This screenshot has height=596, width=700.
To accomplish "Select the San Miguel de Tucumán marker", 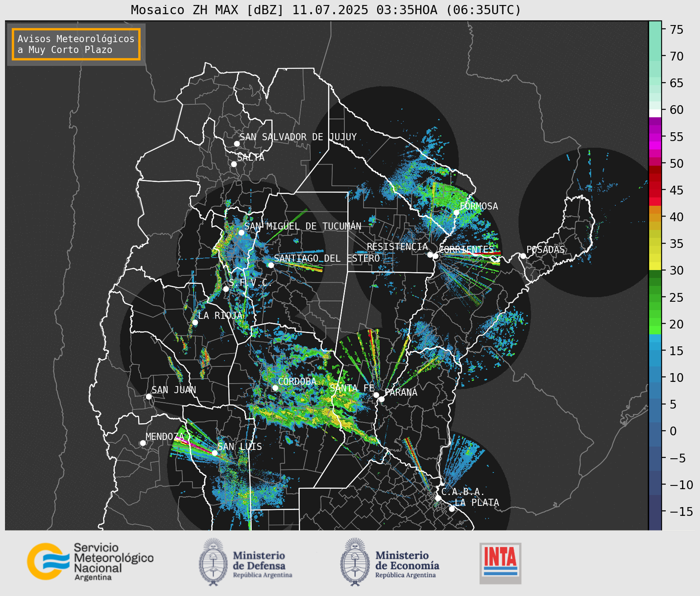I will coord(241,232).
